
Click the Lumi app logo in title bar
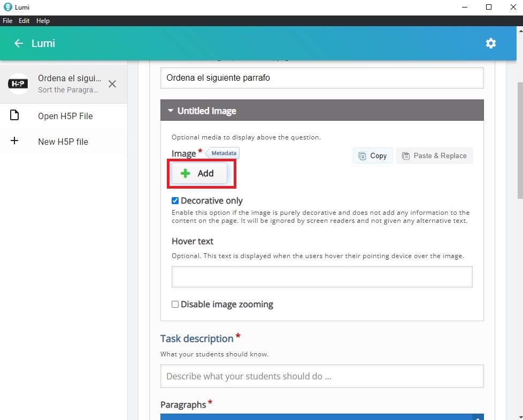point(7,7)
